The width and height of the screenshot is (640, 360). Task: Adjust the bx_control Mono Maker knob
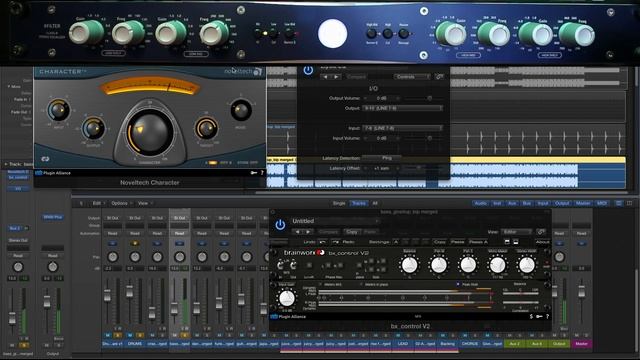[497, 265]
